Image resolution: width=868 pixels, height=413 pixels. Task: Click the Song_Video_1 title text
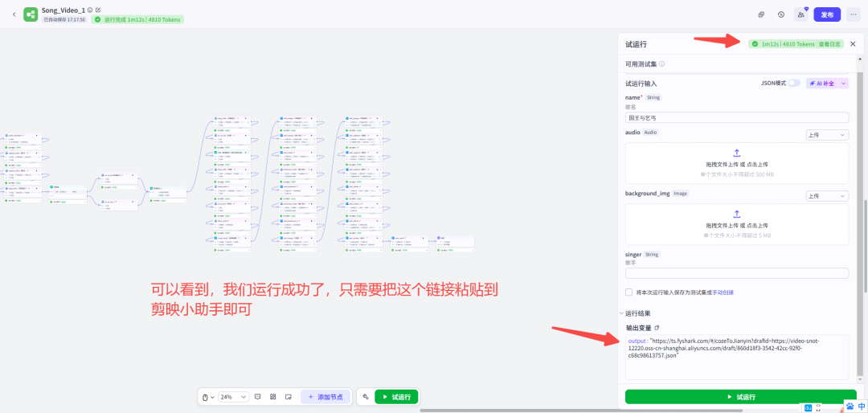tap(63, 10)
